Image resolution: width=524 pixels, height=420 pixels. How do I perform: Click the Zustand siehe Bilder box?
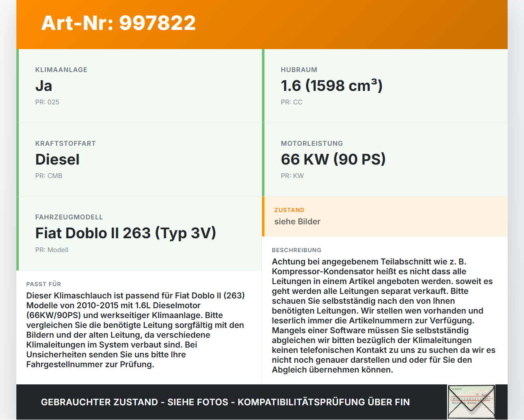385,217
